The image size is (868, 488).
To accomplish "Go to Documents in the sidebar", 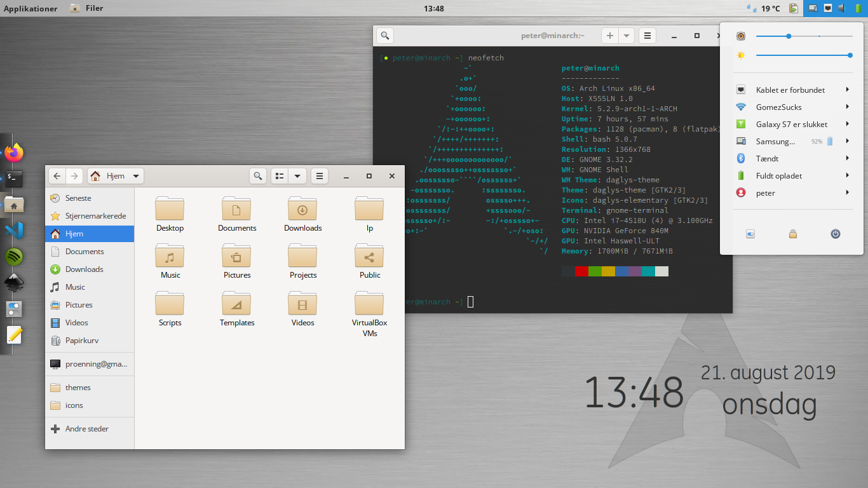I will (90, 251).
